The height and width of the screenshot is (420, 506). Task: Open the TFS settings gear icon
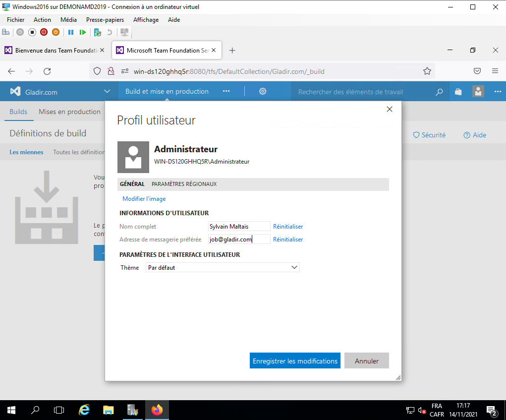point(263,91)
